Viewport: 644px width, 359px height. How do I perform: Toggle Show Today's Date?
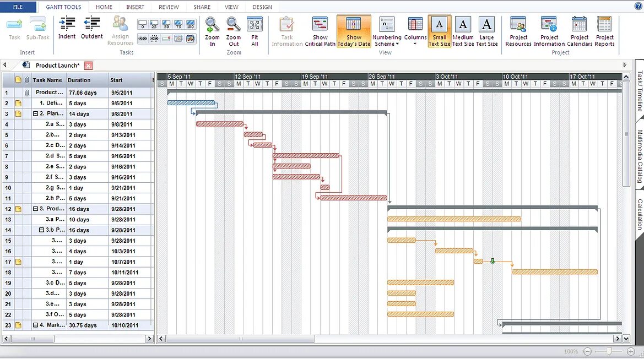354,31
